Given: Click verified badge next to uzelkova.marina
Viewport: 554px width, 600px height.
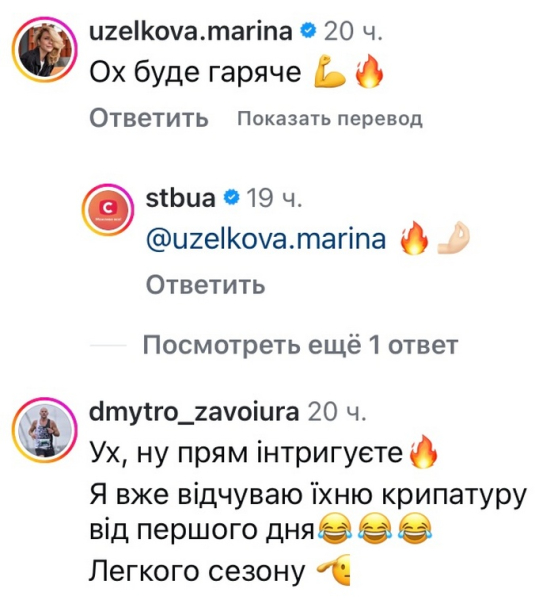Looking at the screenshot, I should point(308,31).
